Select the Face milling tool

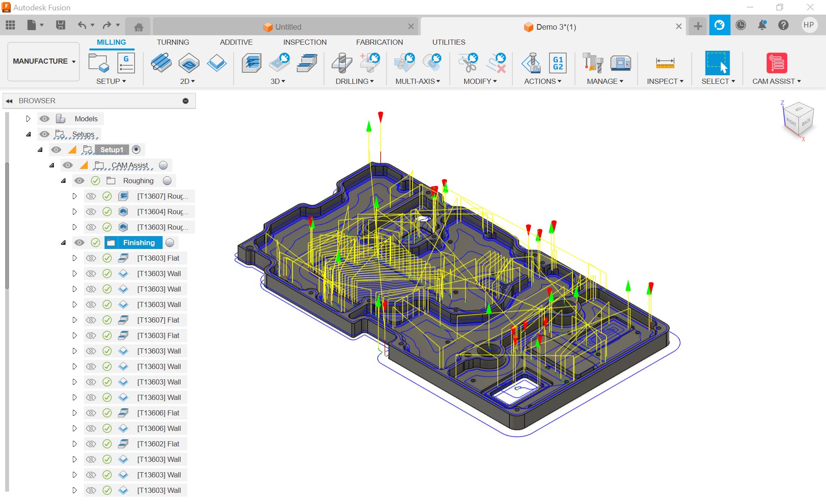216,63
